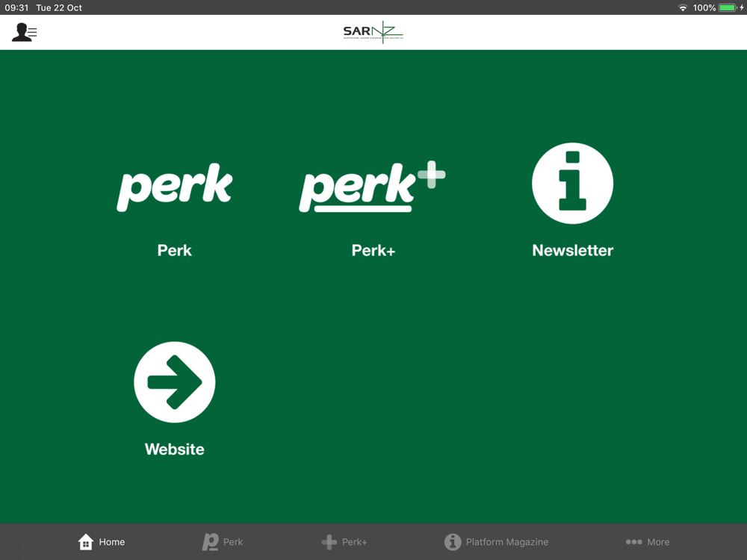Select the Website label text
The height and width of the screenshot is (560, 747).
[174, 449]
